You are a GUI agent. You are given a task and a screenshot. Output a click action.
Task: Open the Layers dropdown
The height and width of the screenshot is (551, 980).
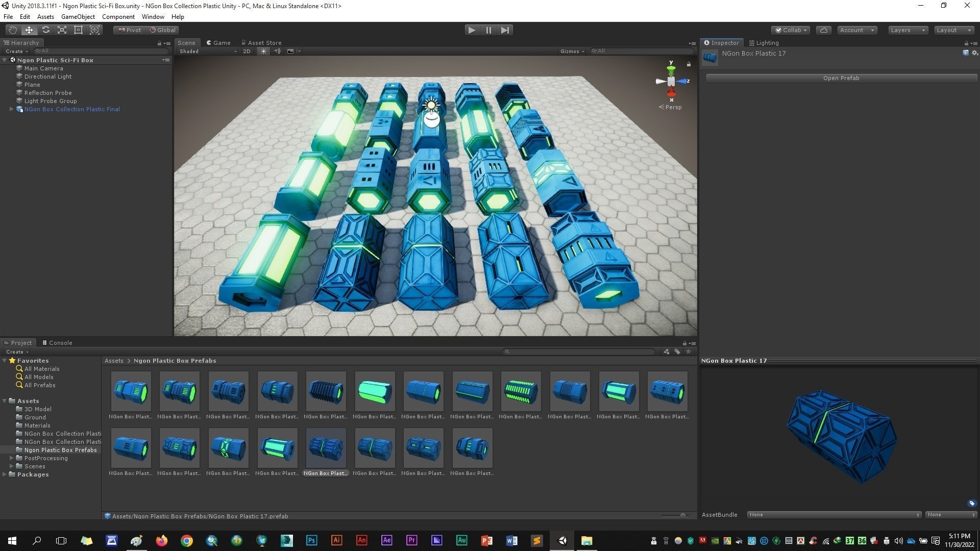908,30
